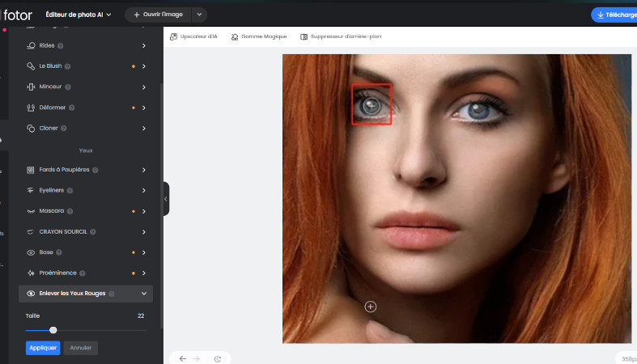The width and height of the screenshot is (637, 364).
Task: Click the Annuler button
Action: [80, 348]
